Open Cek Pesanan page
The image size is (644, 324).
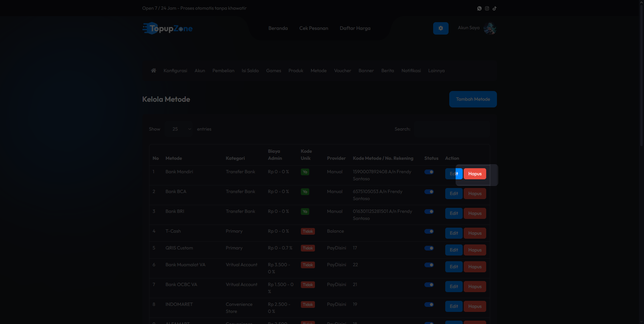(314, 28)
